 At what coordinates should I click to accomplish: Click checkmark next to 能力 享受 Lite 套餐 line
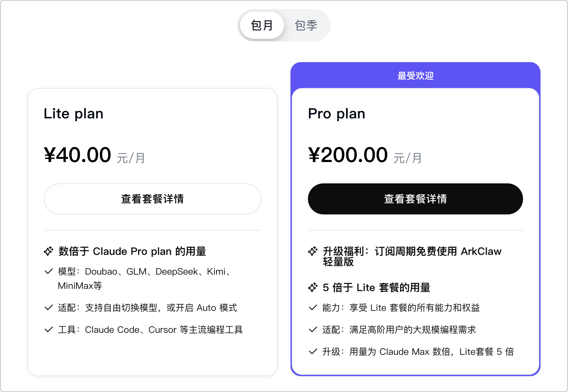coord(313,308)
